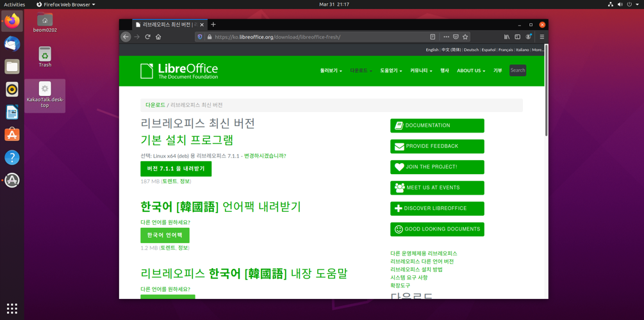Expand 커뮤니티 navigation dropdown
This screenshot has height=320, width=644.
tap(421, 70)
